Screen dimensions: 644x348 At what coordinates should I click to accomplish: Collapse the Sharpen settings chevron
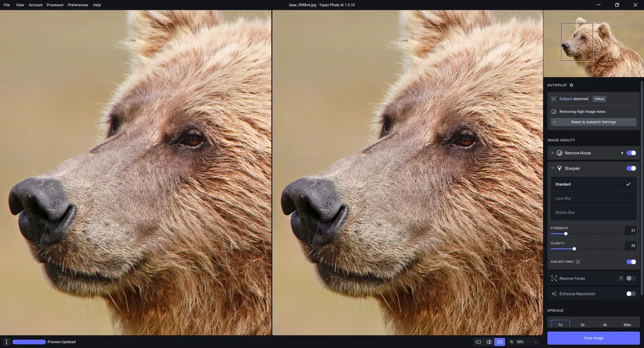pos(552,168)
